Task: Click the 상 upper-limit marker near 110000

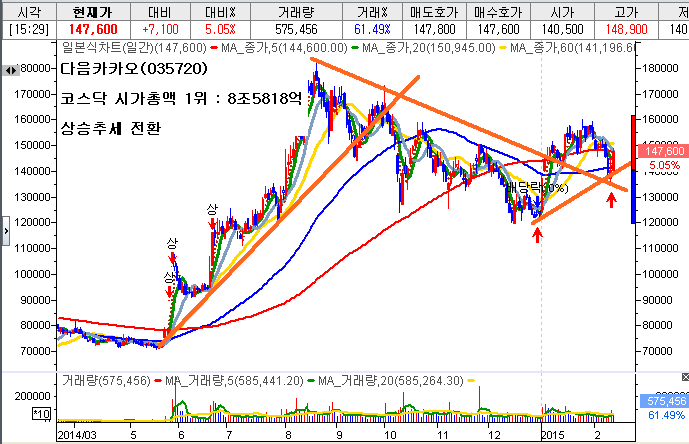Action: click(172, 244)
